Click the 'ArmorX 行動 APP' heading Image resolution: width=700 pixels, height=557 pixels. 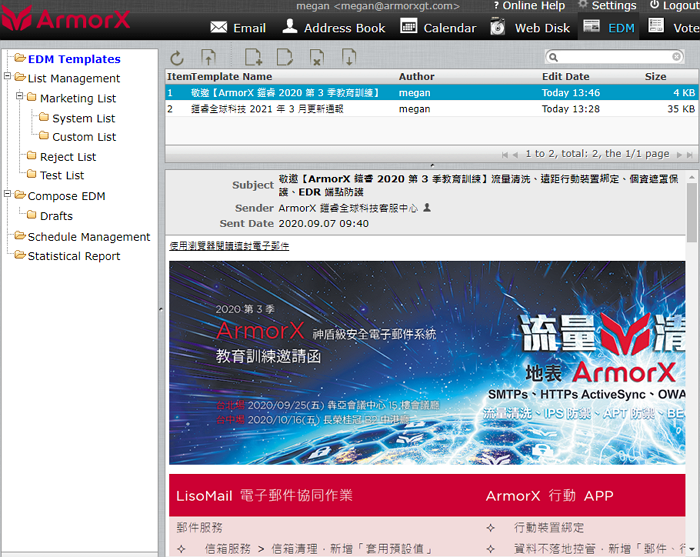coord(550,495)
